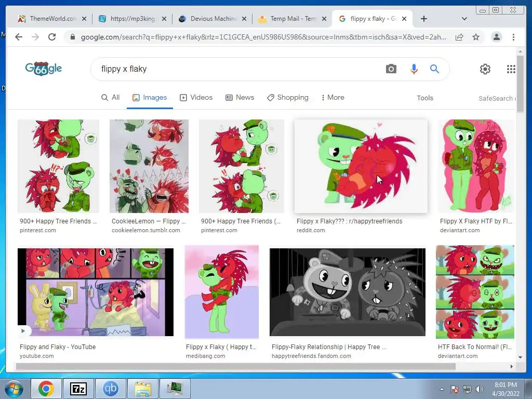Go back with the browser back arrow

point(19,37)
